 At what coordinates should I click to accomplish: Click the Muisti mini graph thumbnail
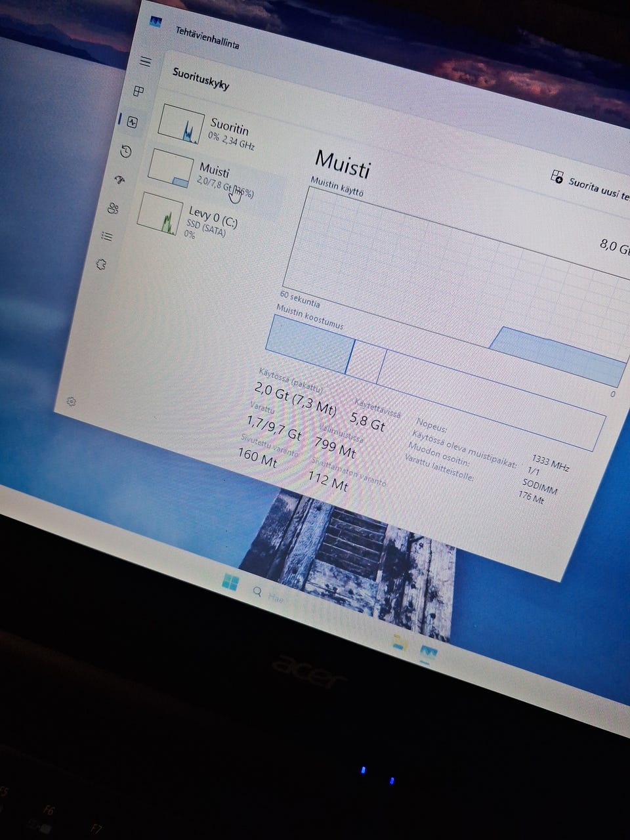click(x=171, y=168)
